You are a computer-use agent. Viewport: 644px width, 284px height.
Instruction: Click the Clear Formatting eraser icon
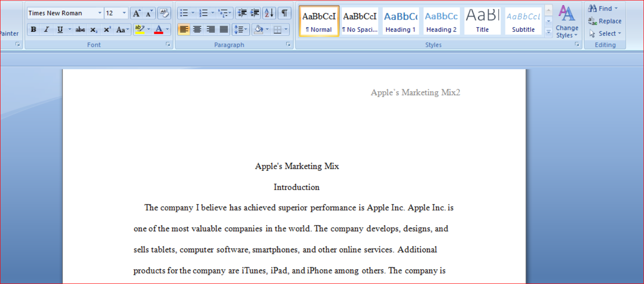[x=164, y=13]
